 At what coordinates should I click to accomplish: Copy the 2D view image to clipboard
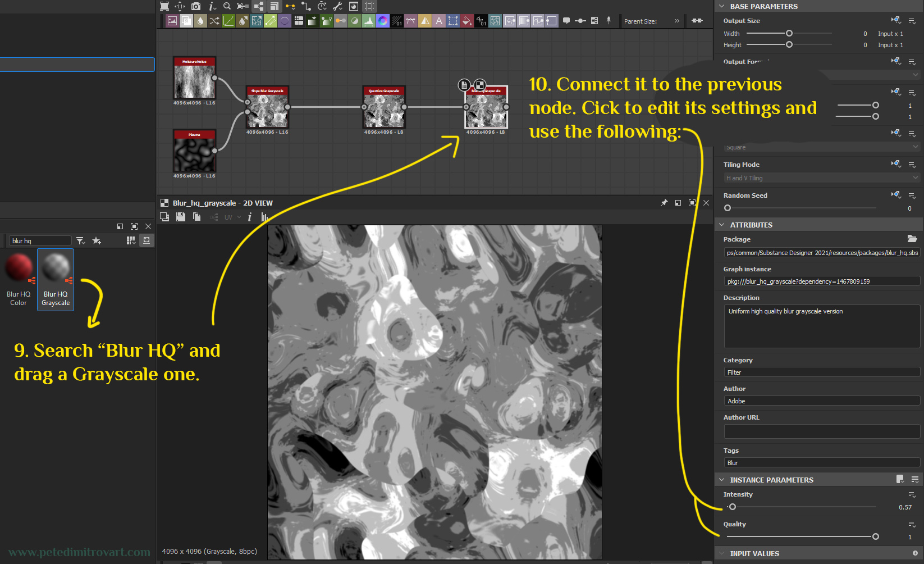click(x=196, y=217)
